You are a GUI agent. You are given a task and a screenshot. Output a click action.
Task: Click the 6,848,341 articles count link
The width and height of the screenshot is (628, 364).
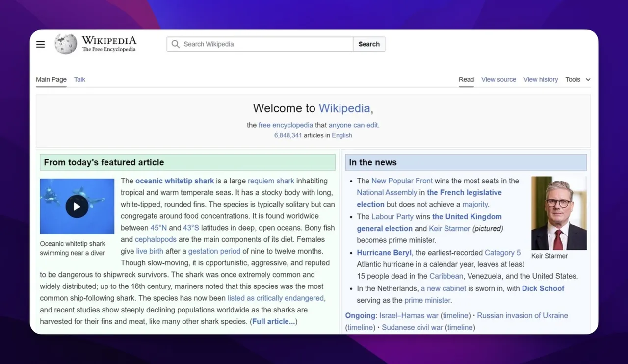(288, 135)
